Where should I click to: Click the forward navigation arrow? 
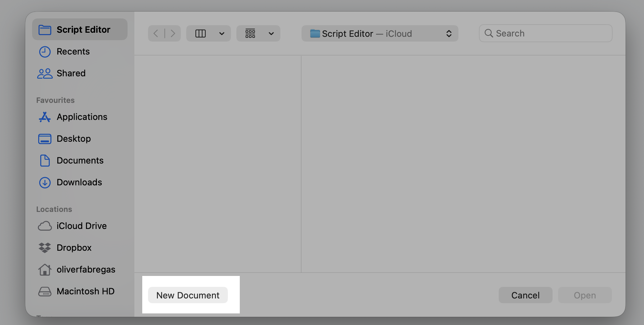tap(173, 33)
